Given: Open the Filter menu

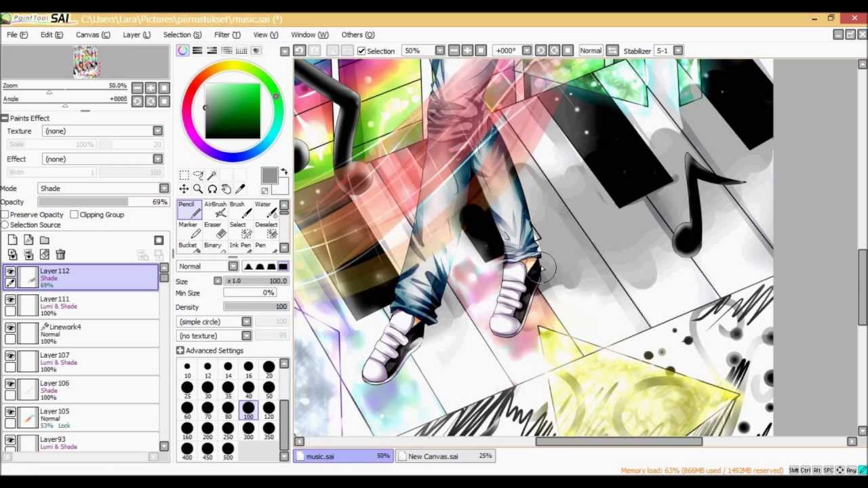Looking at the screenshot, I should tap(227, 35).
